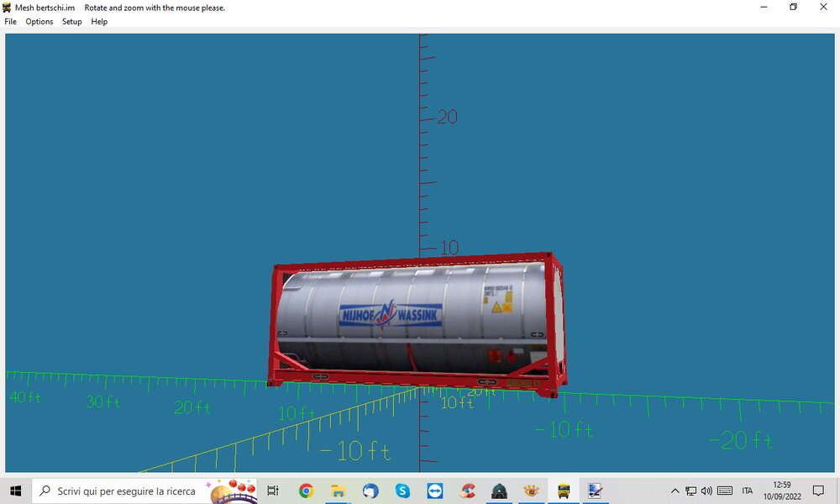
Task: Click the taskbar search field
Action: point(144,491)
